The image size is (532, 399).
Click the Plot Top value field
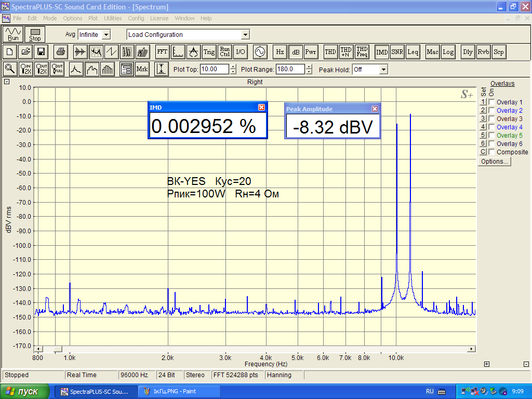click(215, 69)
